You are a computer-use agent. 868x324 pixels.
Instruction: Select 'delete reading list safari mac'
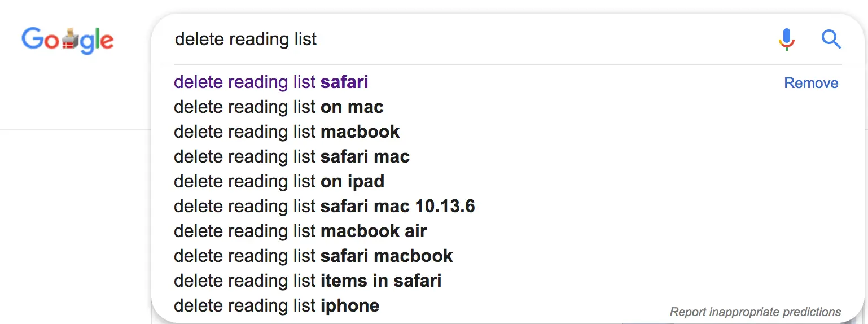coord(291,156)
